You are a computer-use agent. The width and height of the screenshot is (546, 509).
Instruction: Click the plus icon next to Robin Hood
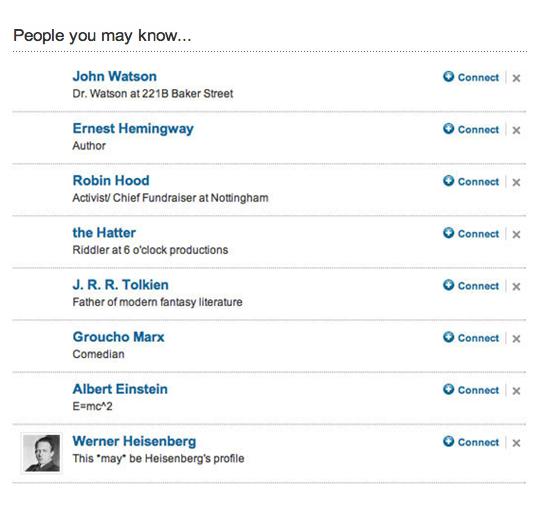[x=448, y=181]
